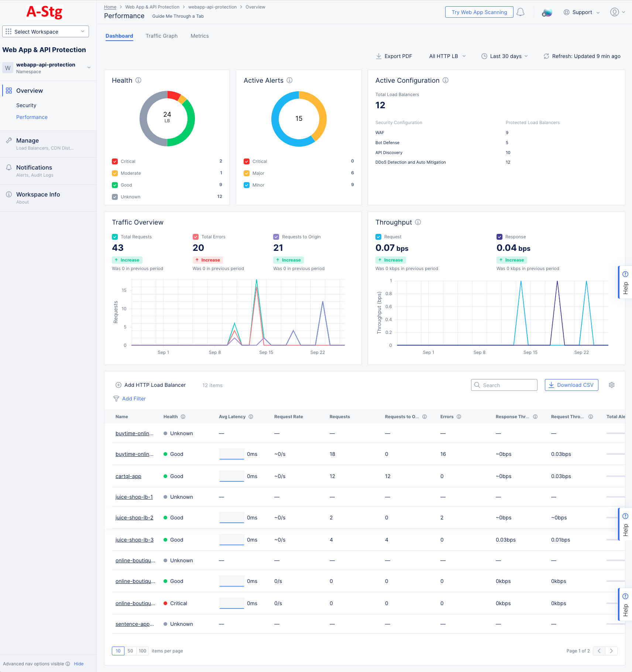Switch to the Traffic Graph tab
The image size is (632, 672).
click(161, 36)
